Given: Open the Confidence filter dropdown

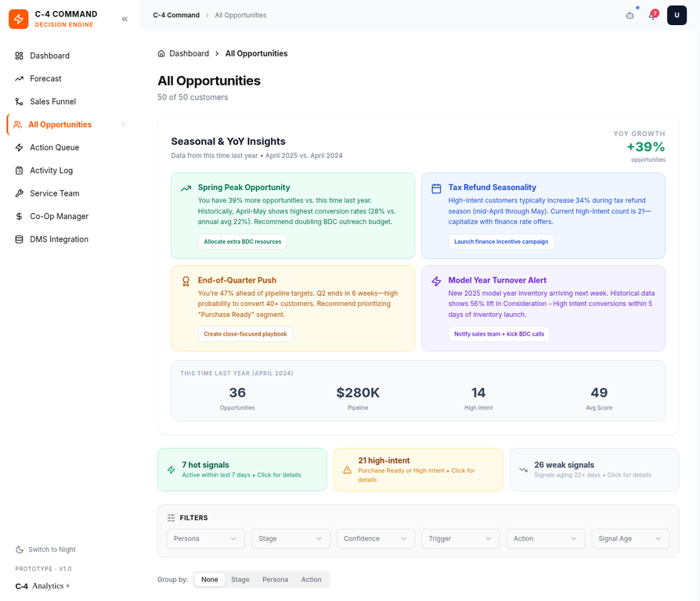Looking at the screenshot, I should click(375, 538).
